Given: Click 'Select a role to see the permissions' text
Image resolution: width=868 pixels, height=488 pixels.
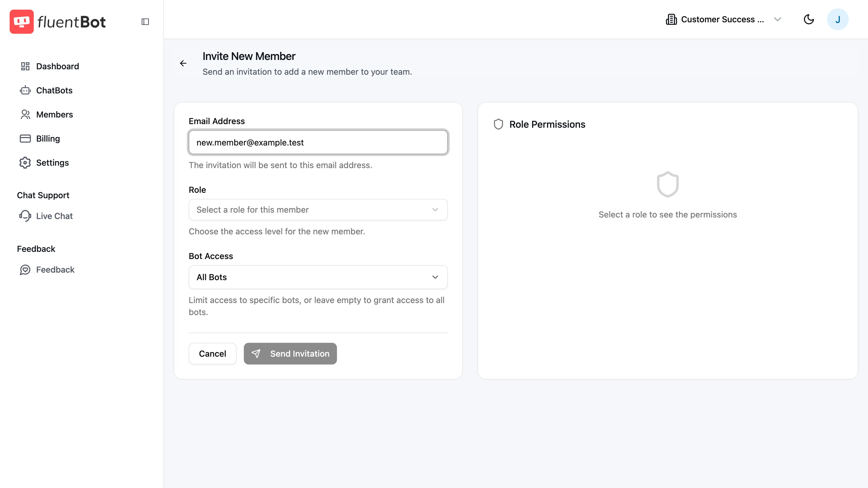Looking at the screenshot, I should pyautogui.click(x=668, y=214).
